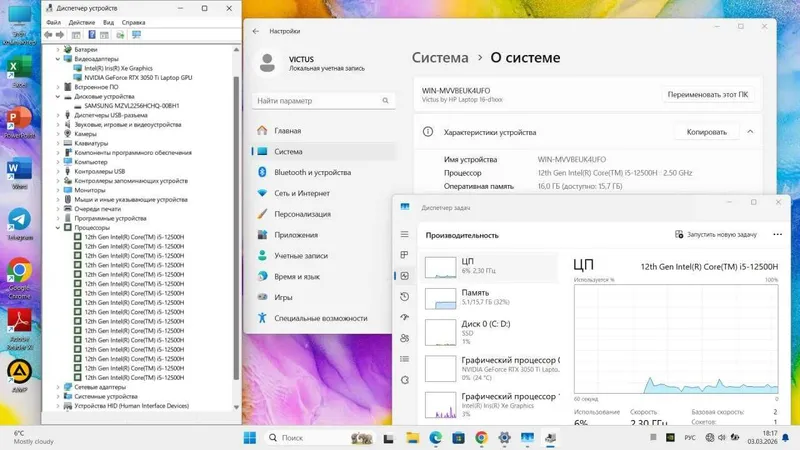
Task: Select Сеть и Интернет in Settings
Action: coord(323,193)
